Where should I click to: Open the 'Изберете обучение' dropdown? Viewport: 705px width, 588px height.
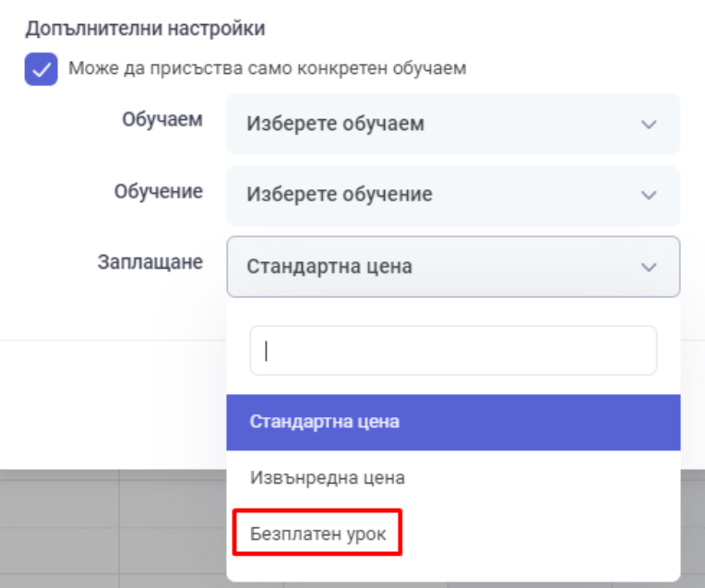point(453,196)
